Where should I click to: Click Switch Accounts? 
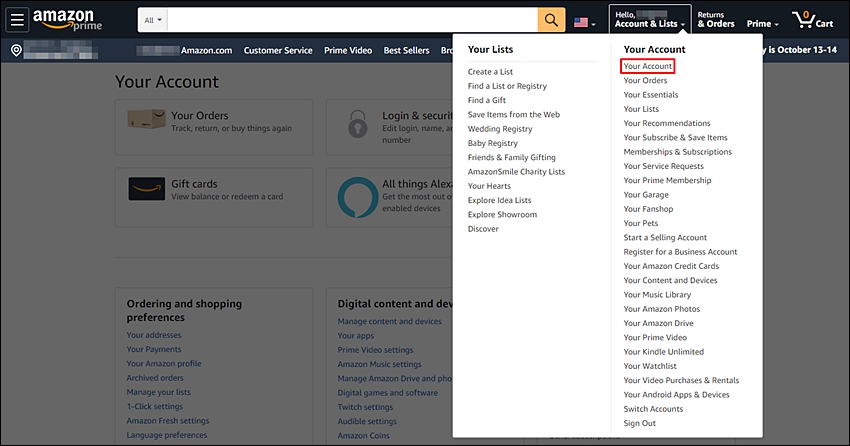point(653,409)
